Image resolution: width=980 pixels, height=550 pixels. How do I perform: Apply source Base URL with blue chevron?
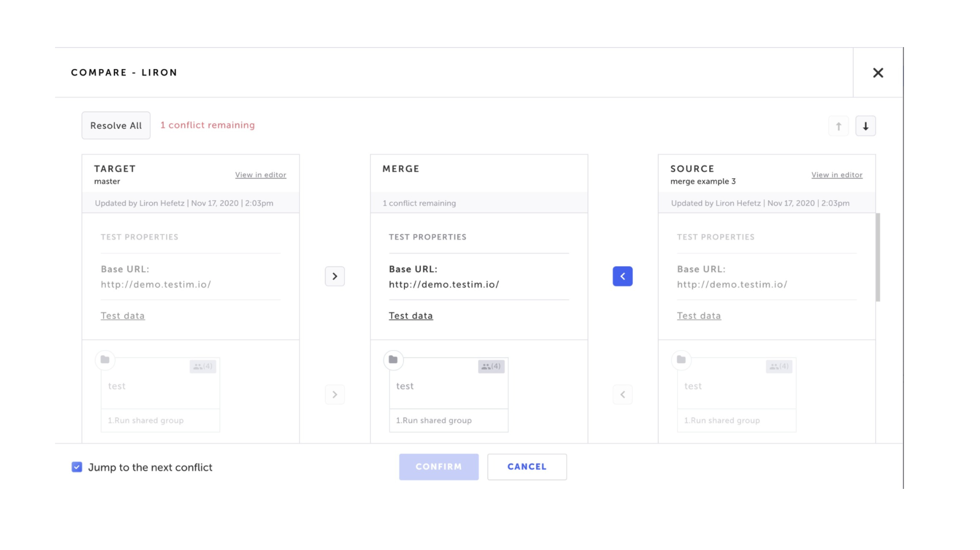click(x=623, y=276)
